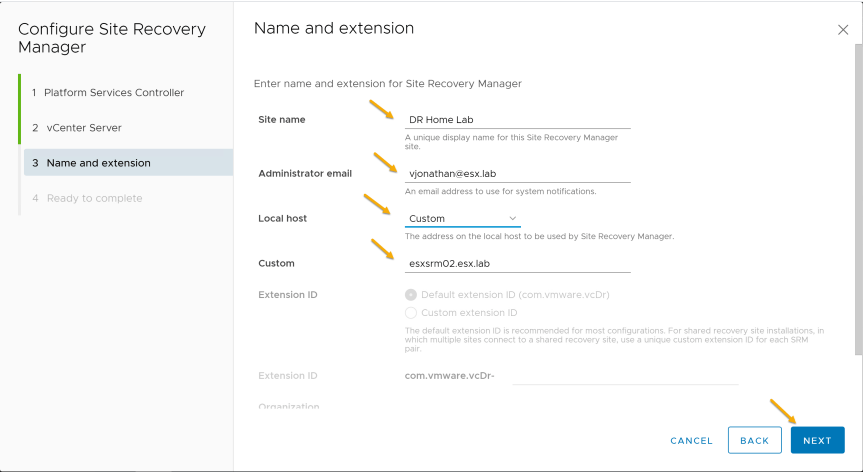Click 'An email address to use' hint

point(500,191)
